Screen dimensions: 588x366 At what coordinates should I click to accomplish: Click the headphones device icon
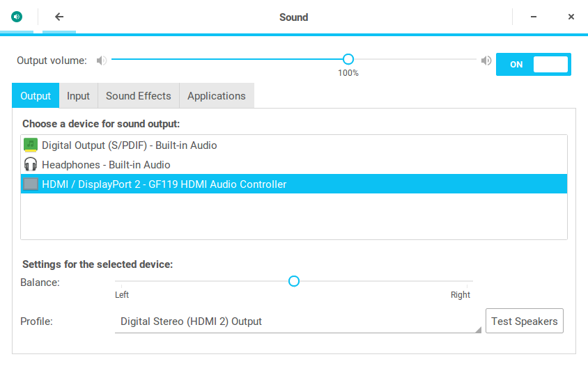[31, 165]
